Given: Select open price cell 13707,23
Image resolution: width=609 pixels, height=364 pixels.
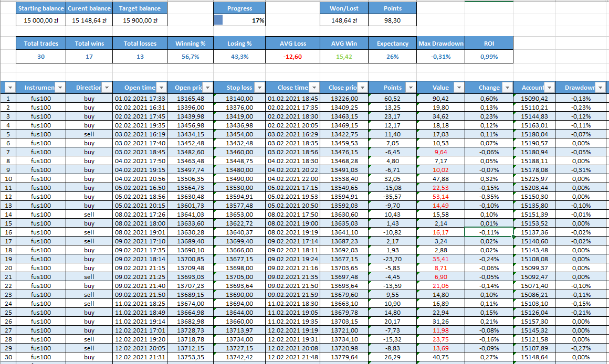Looking at the screenshot, I should pos(190,286).
